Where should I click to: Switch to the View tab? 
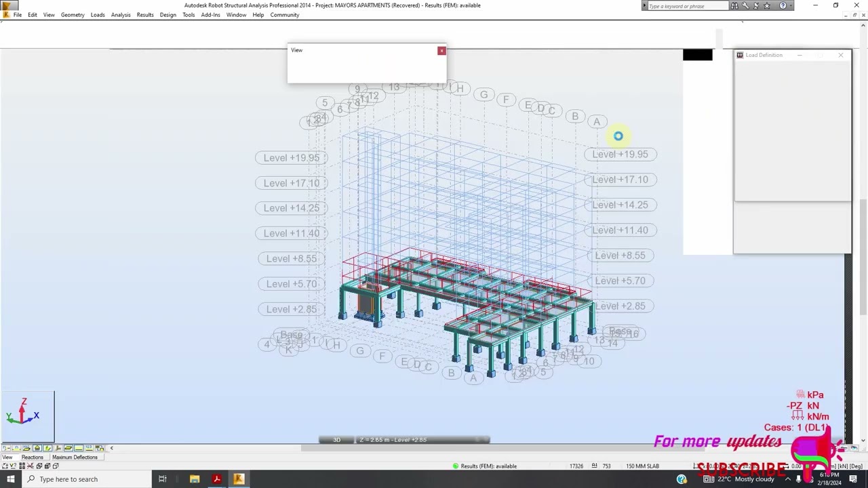point(7,457)
